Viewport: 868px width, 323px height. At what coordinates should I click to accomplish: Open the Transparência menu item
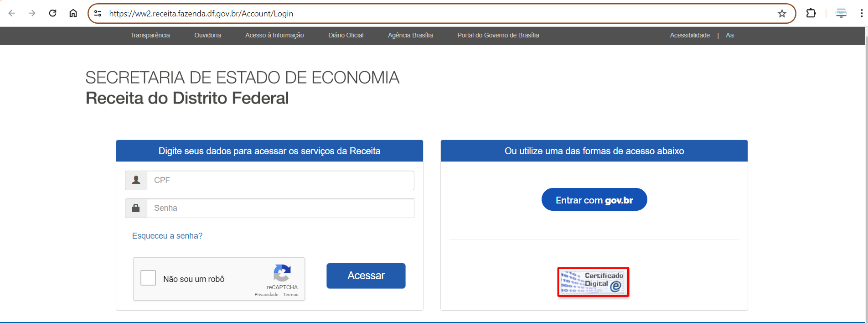(x=150, y=36)
